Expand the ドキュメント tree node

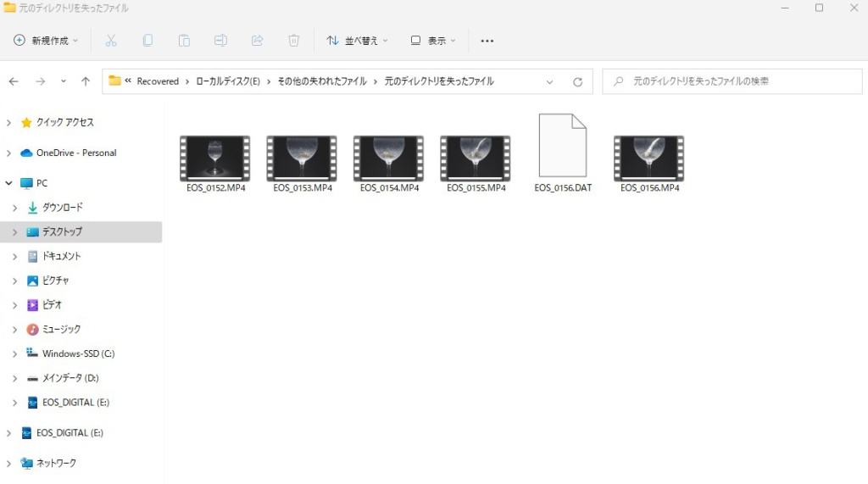tap(15, 256)
